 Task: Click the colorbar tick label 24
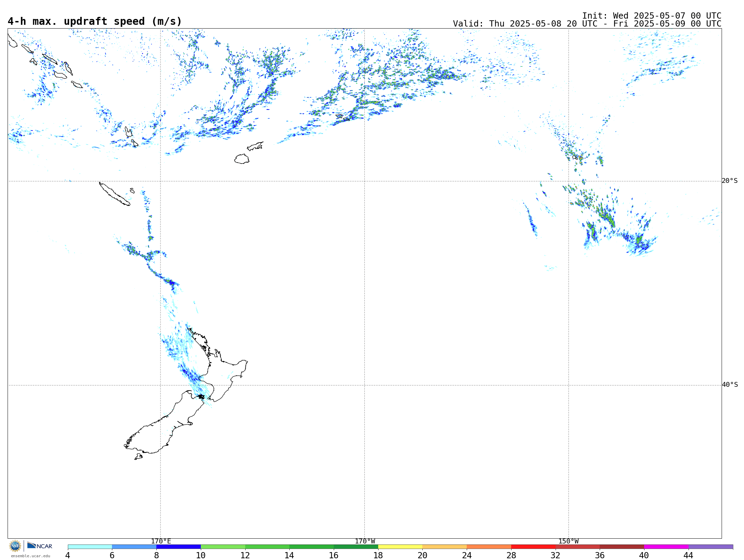click(x=467, y=555)
